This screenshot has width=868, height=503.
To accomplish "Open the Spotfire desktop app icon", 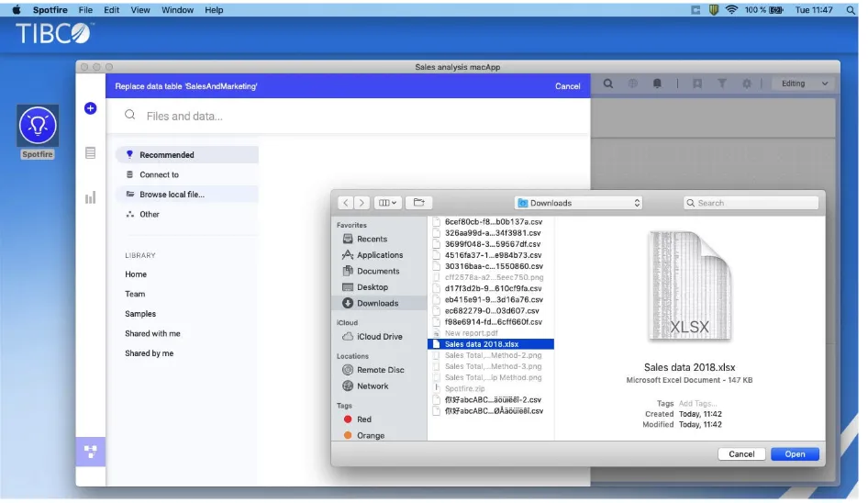I will point(38,127).
